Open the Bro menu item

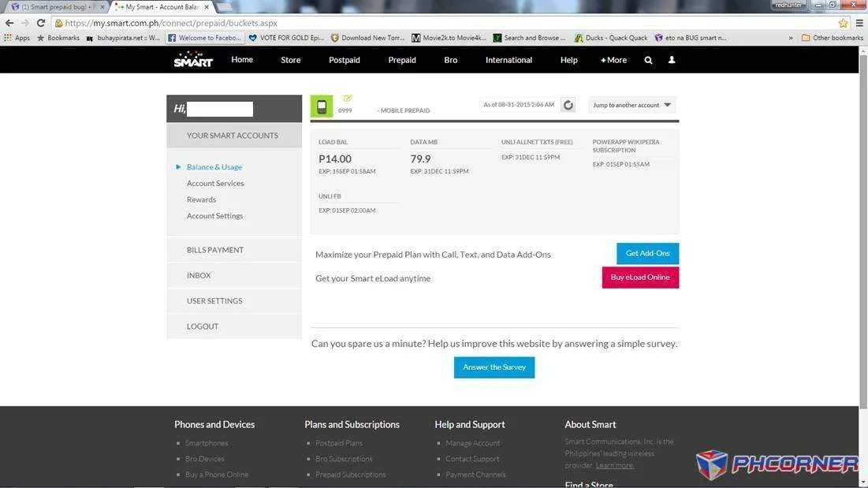click(451, 60)
